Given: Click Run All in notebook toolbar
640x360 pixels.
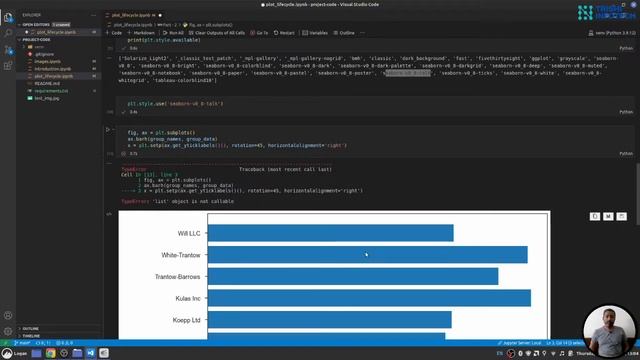Looking at the screenshot, I should click(x=173, y=33).
